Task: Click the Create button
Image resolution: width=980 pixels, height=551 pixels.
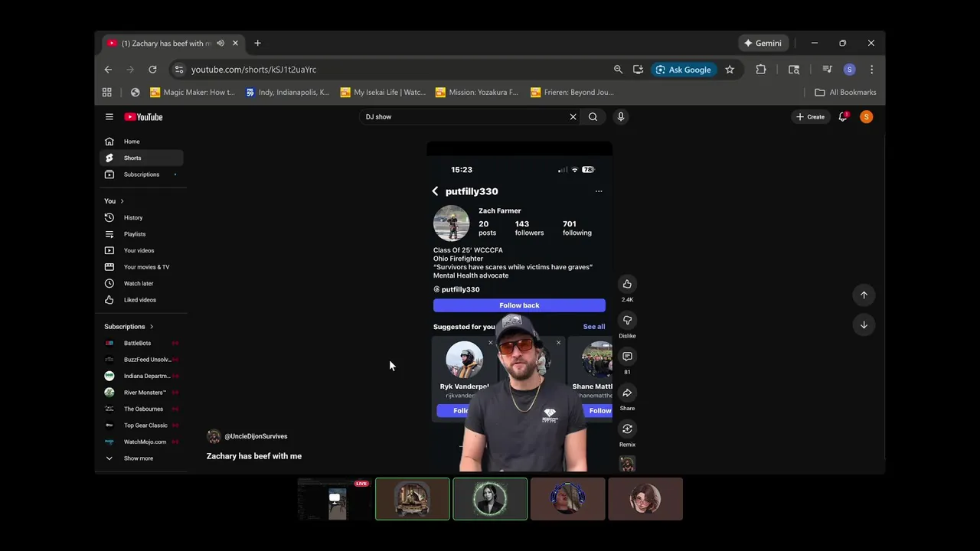Action: point(810,117)
